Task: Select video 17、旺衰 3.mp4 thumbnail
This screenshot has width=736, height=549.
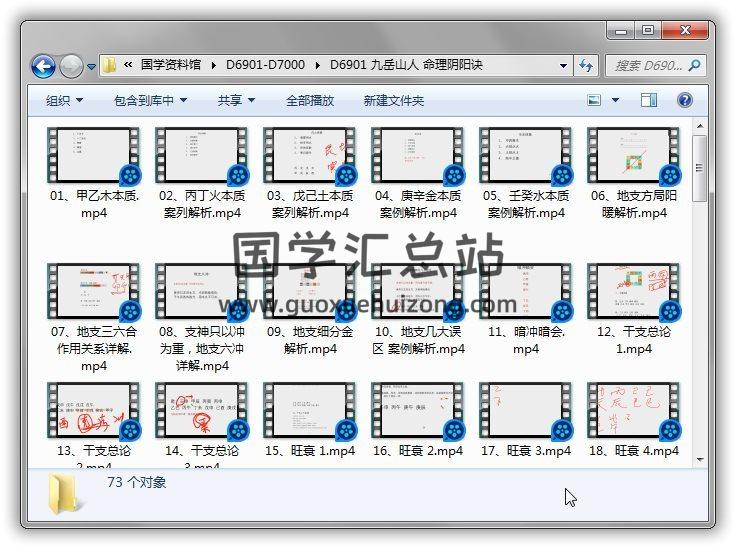Action: (525, 411)
